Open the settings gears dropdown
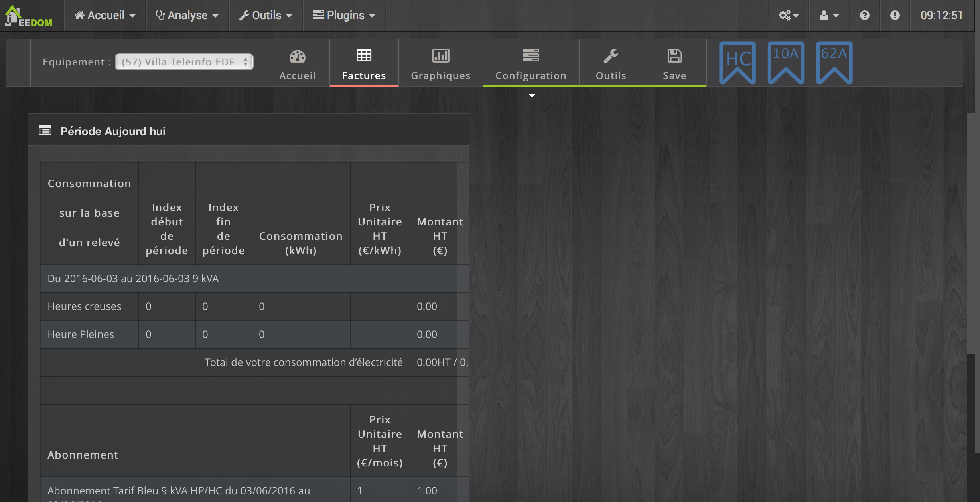The height and width of the screenshot is (502, 980). click(789, 15)
